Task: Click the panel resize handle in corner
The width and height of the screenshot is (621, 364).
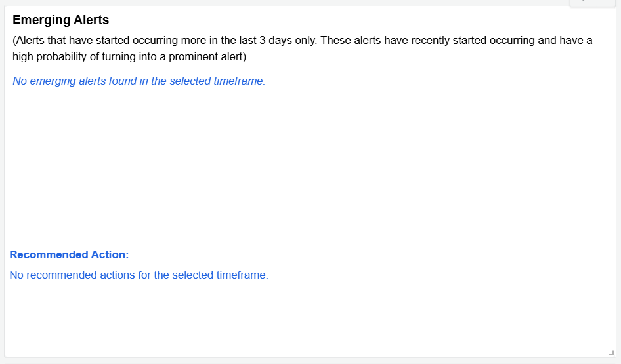Action: (611, 353)
